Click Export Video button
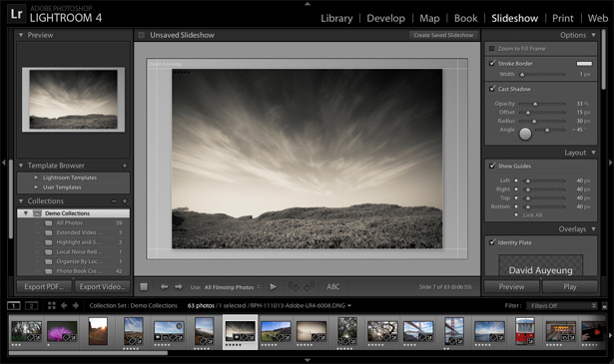The image size is (614, 364). [x=102, y=287]
